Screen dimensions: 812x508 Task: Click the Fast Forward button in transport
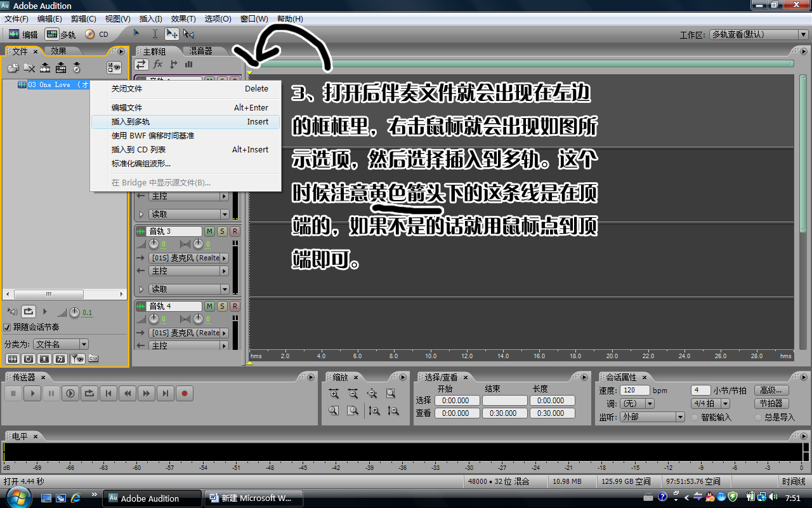coord(147,394)
